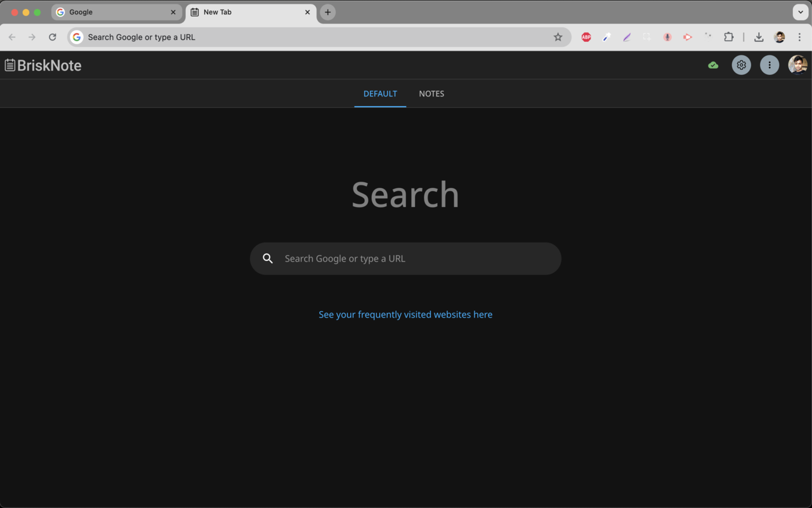Go back to the previous page
This screenshot has width=812, height=508.
pos(12,37)
